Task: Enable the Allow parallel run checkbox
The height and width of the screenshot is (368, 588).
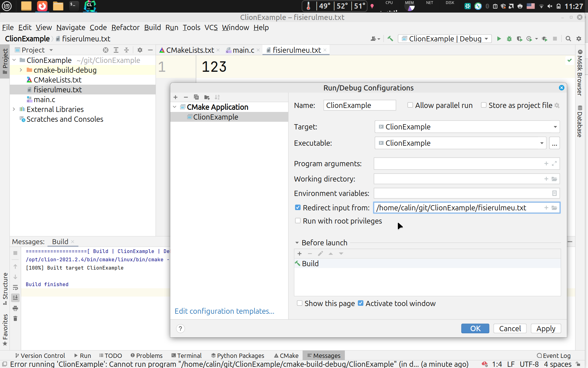Action: (x=410, y=105)
